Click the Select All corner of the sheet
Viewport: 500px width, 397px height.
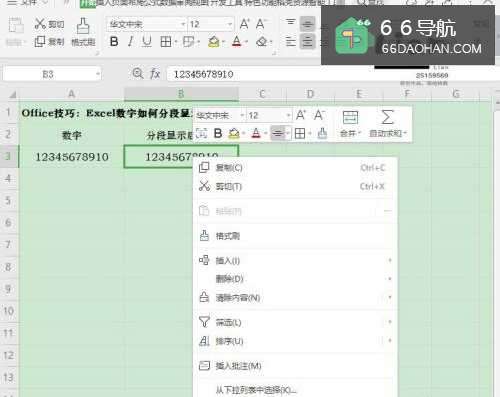point(12,95)
